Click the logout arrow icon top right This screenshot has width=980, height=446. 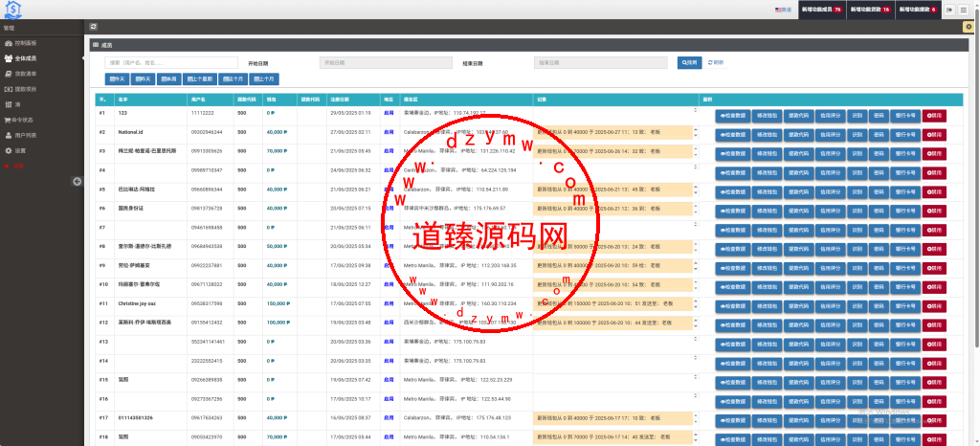[950, 10]
